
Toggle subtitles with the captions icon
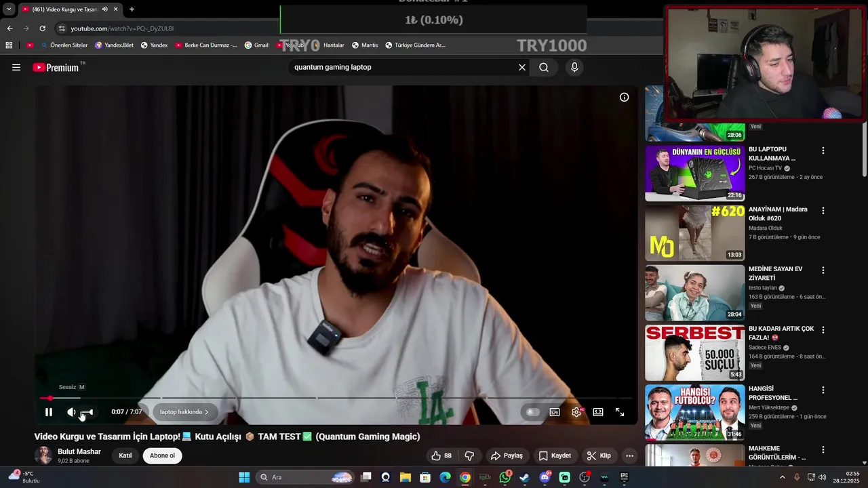pos(555,412)
